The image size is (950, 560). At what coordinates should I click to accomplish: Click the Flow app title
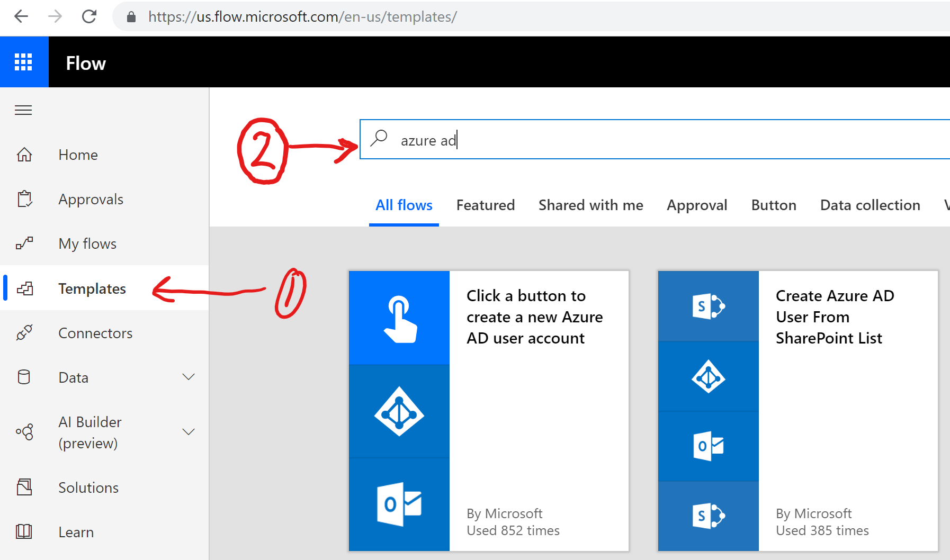point(86,63)
